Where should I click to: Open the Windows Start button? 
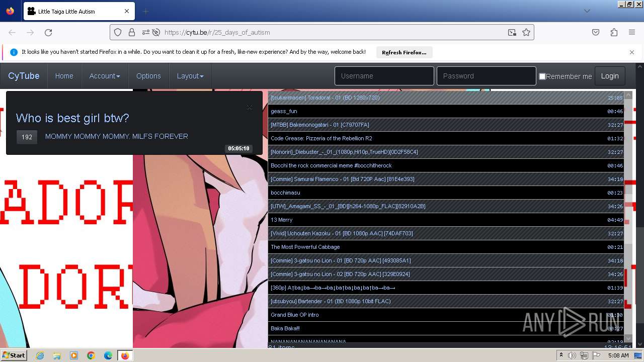[14, 355]
